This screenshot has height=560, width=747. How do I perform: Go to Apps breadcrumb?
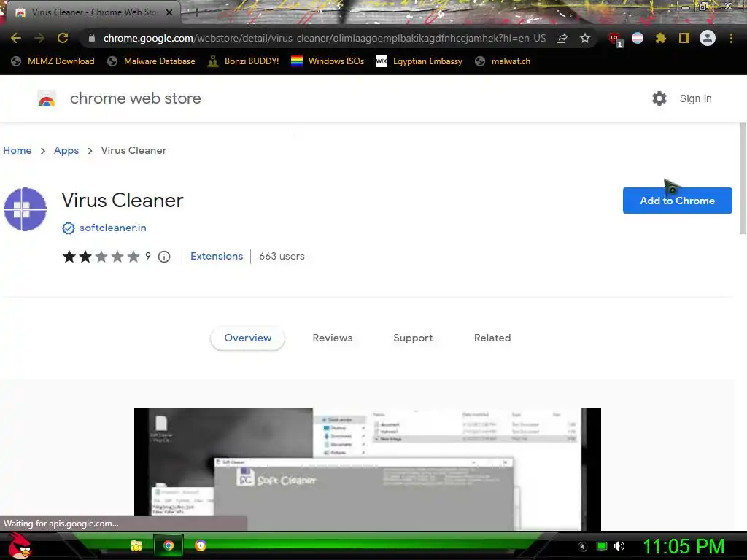point(66,150)
